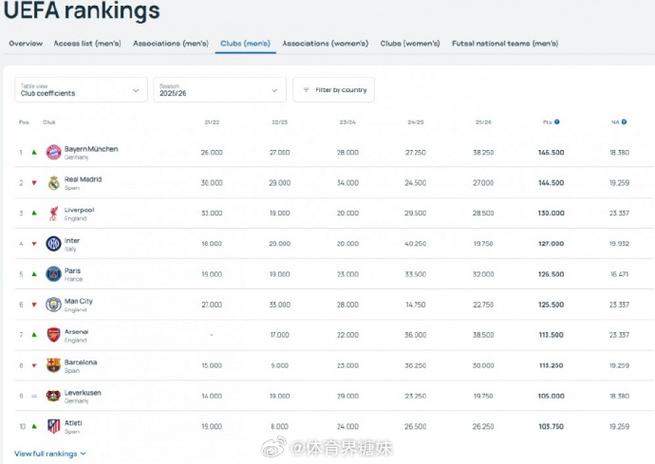Open the Clubs (women's) tab

(x=410, y=43)
